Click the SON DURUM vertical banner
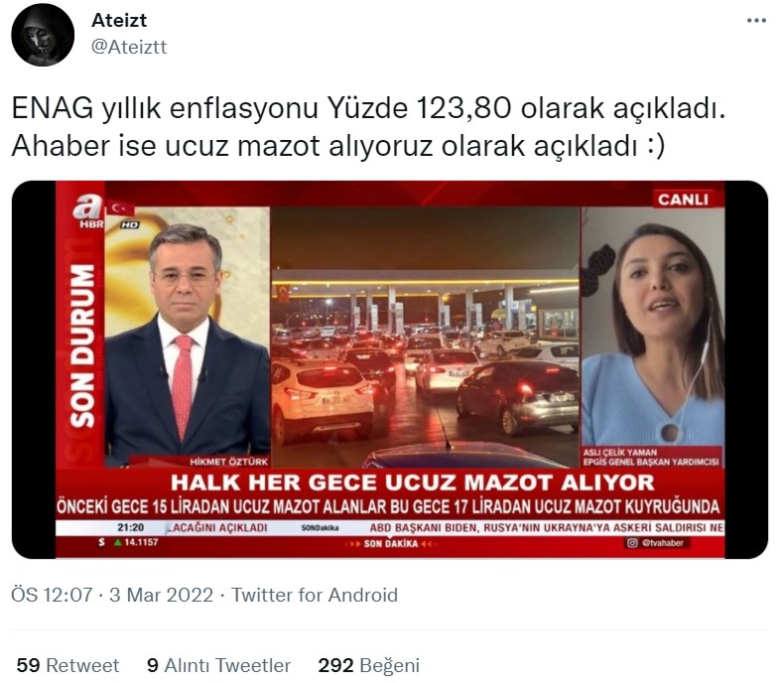 point(82,345)
